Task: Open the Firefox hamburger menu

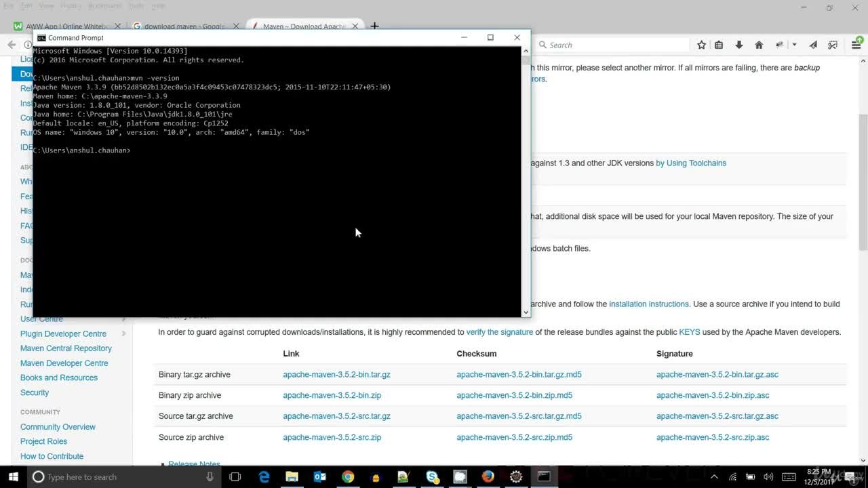Action: tap(856, 45)
